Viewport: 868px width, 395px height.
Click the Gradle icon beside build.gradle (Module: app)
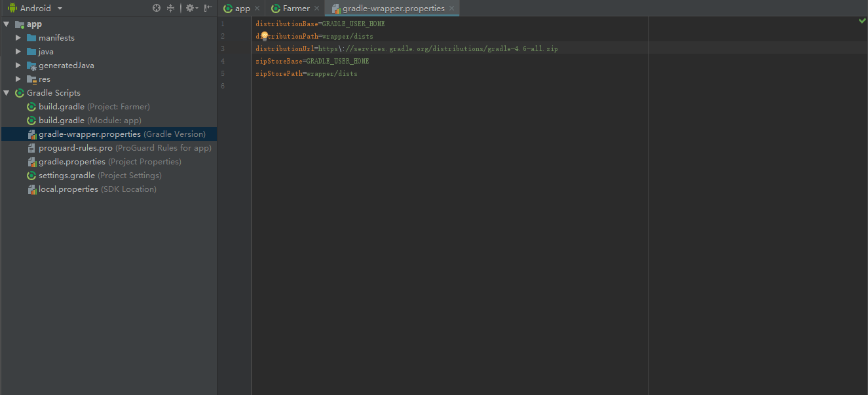[x=31, y=120]
